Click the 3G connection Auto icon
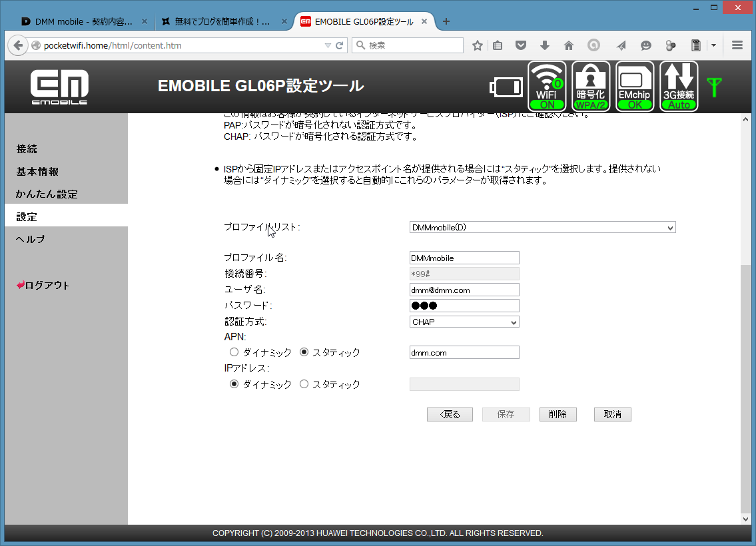This screenshot has width=756, height=546. [679, 87]
